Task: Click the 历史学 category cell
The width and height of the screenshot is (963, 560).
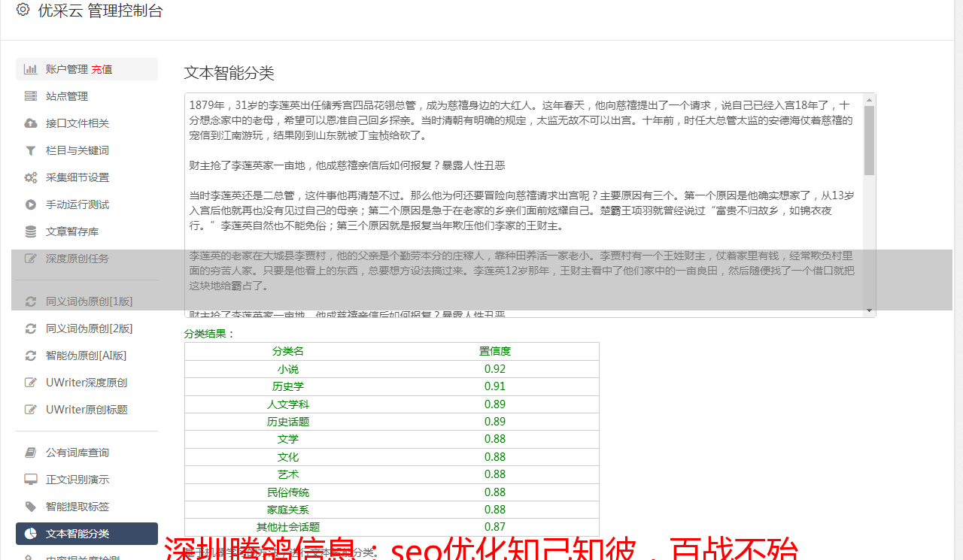Action: tap(288, 386)
